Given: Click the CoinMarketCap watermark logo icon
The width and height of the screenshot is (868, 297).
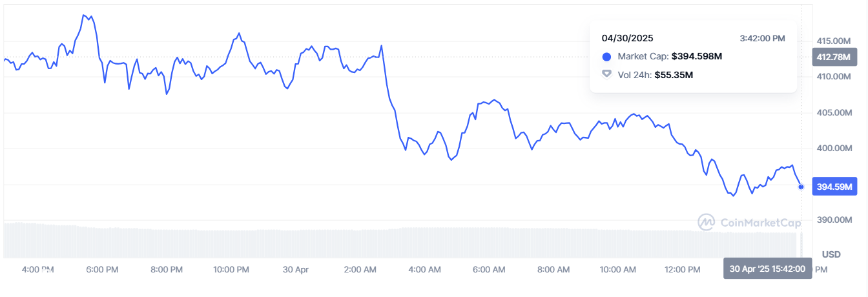Looking at the screenshot, I should (706, 222).
